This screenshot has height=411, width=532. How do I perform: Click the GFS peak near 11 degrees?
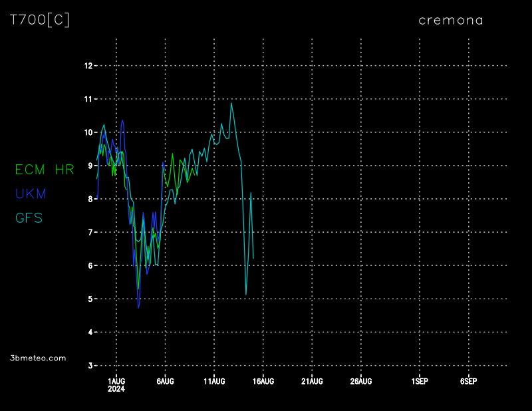coord(231,103)
